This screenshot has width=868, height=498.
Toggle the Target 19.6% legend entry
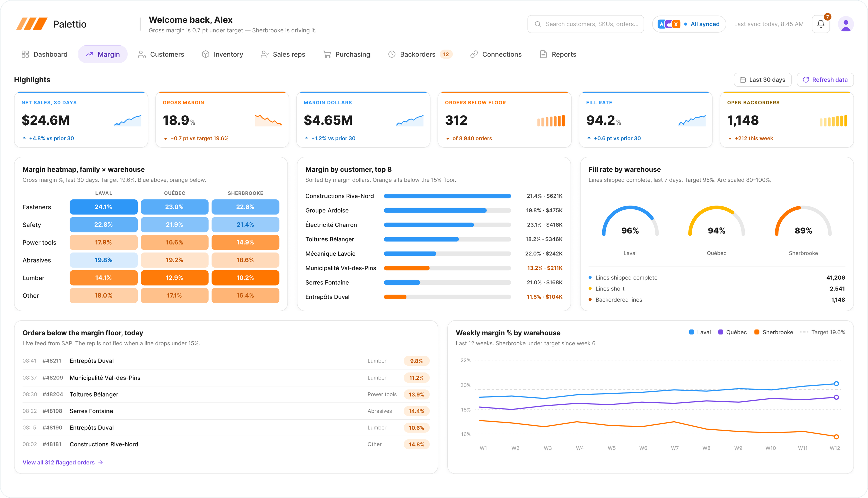coord(822,332)
